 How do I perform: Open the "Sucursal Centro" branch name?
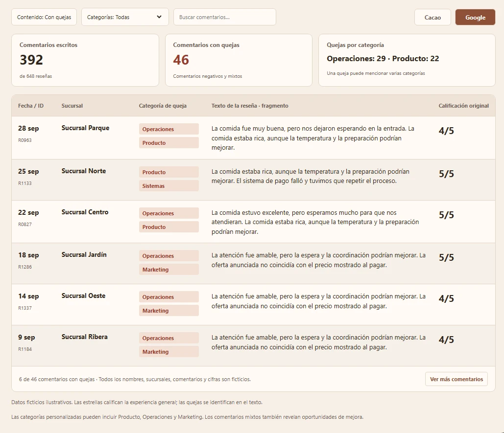[x=85, y=212]
